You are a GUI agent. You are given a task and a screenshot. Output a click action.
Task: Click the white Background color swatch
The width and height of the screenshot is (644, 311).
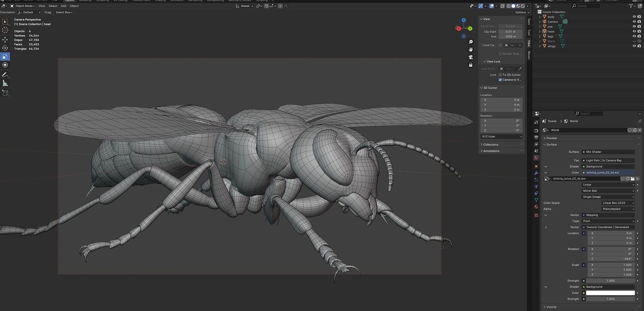[610, 293]
